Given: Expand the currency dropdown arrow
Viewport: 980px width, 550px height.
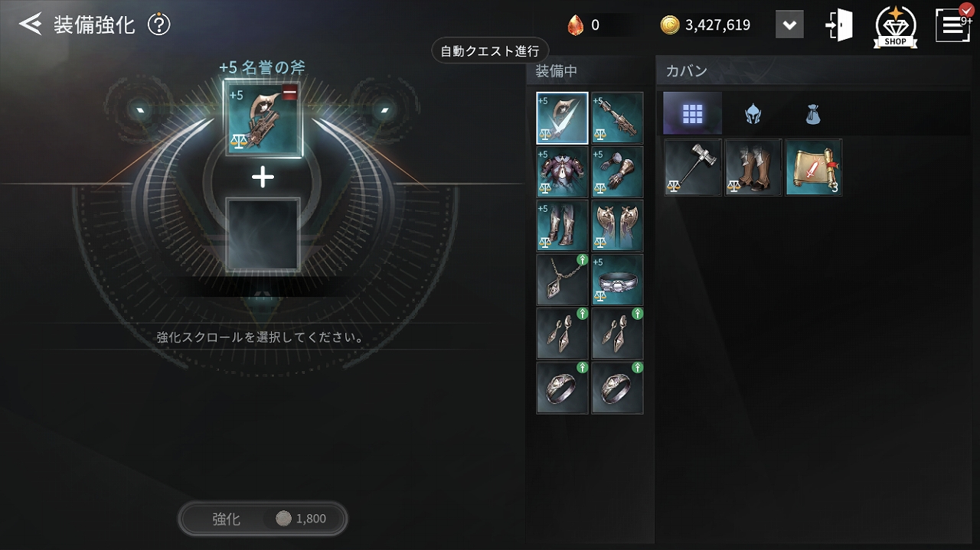Looking at the screenshot, I should tap(789, 25).
